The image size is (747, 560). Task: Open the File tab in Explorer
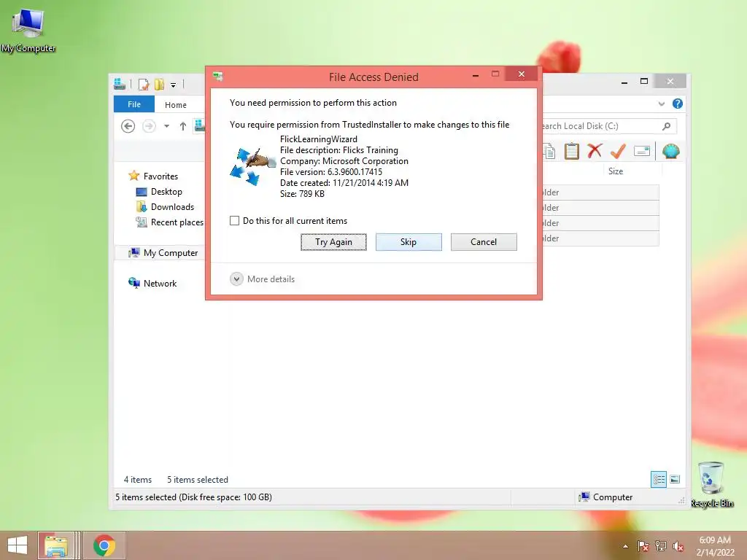pos(134,104)
